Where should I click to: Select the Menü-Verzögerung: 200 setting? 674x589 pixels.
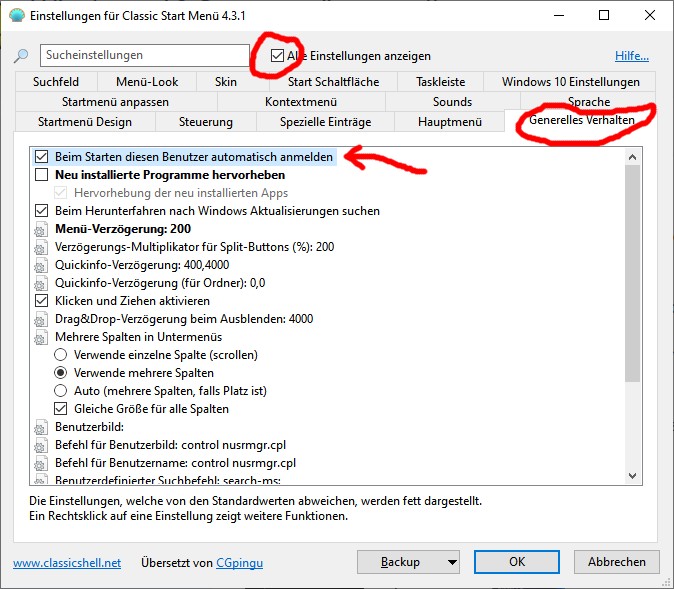coord(123,229)
